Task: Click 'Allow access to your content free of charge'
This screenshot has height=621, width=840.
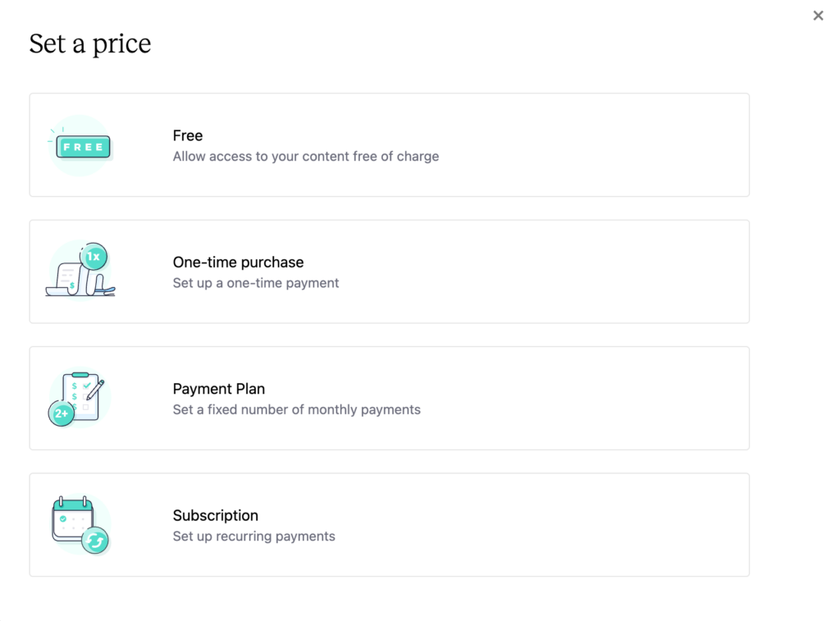Action: (x=306, y=157)
